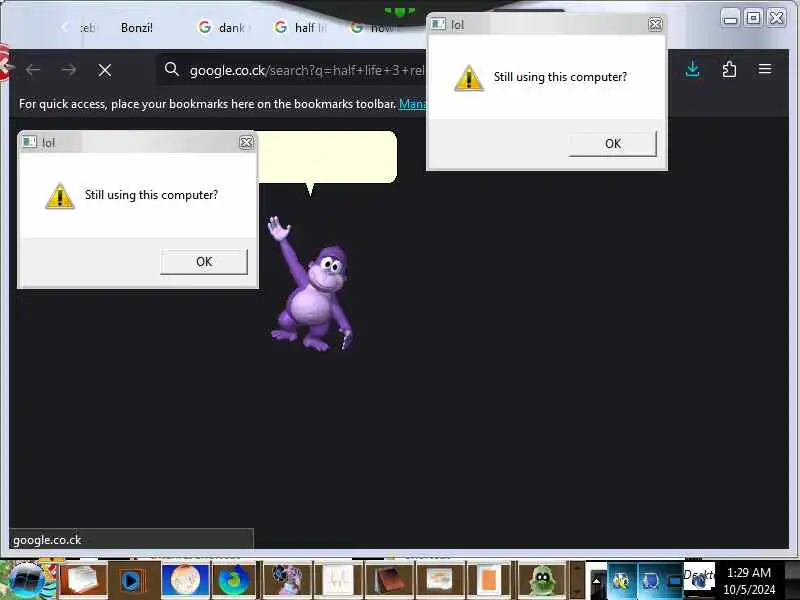
Task: Open the Manage bookmarks link
Action: 412,104
